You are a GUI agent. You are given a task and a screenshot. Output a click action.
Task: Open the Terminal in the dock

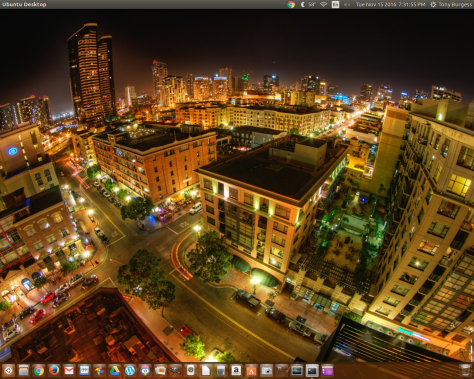coord(312,370)
